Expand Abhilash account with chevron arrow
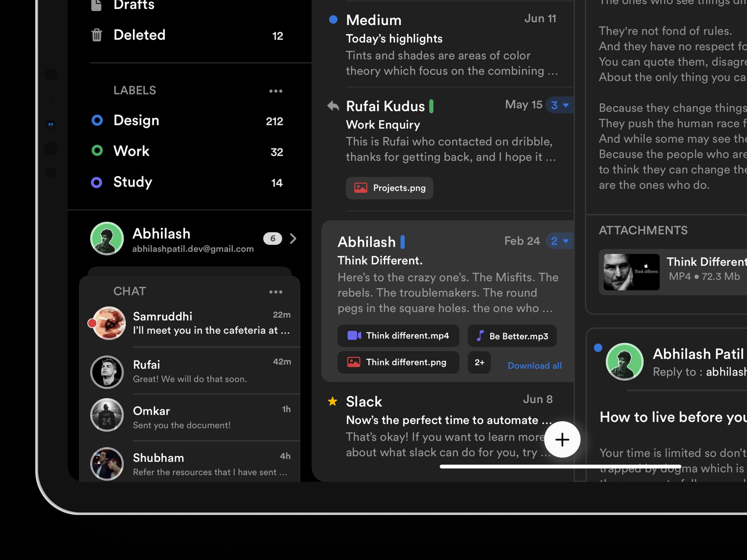The height and width of the screenshot is (560, 747). 293,239
